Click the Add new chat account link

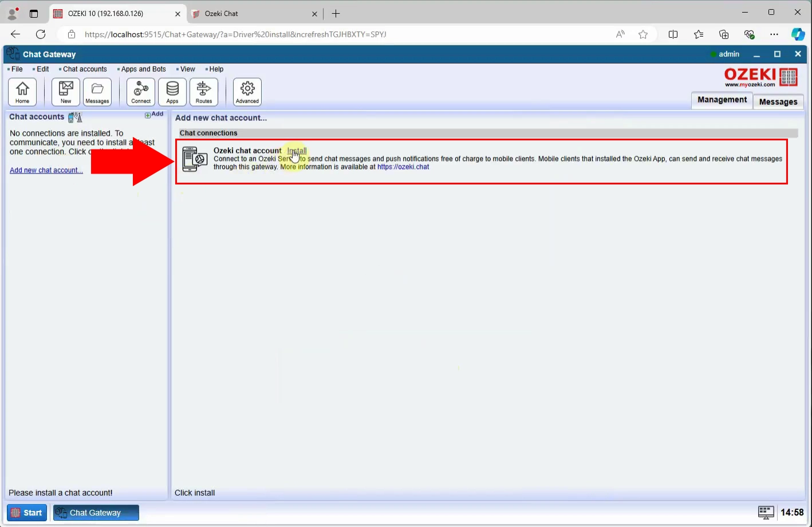[46, 170]
